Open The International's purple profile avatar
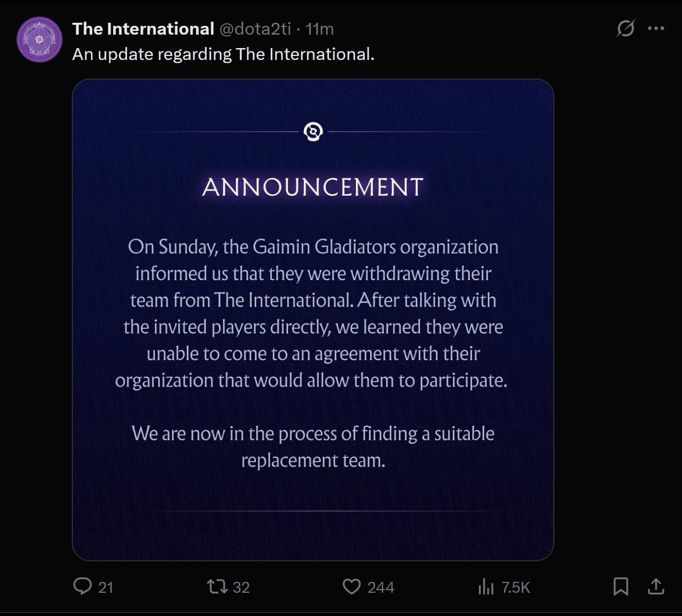Viewport: 682px width, 616px height. pyautogui.click(x=40, y=40)
